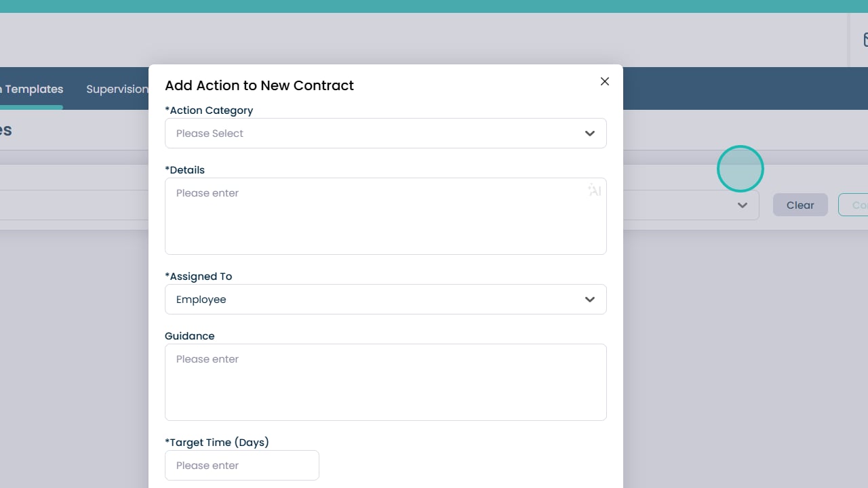Switch to the Templates tab
The image size is (868, 488).
[33, 89]
